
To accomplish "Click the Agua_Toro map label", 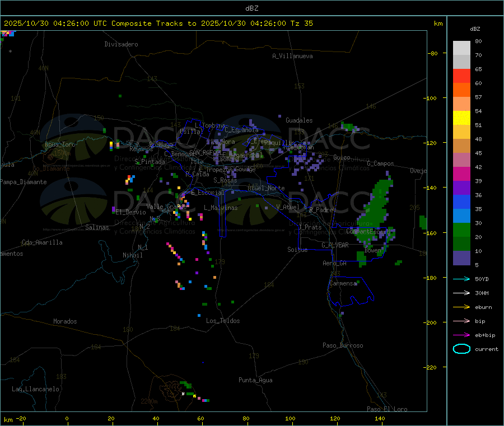I will [x=60, y=144].
